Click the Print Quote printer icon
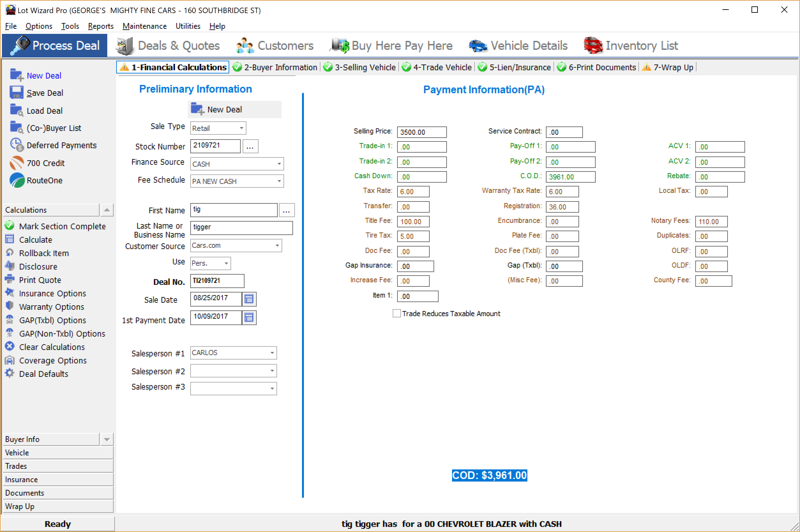Viewport: 800px width, 532px height. point(10,280)
